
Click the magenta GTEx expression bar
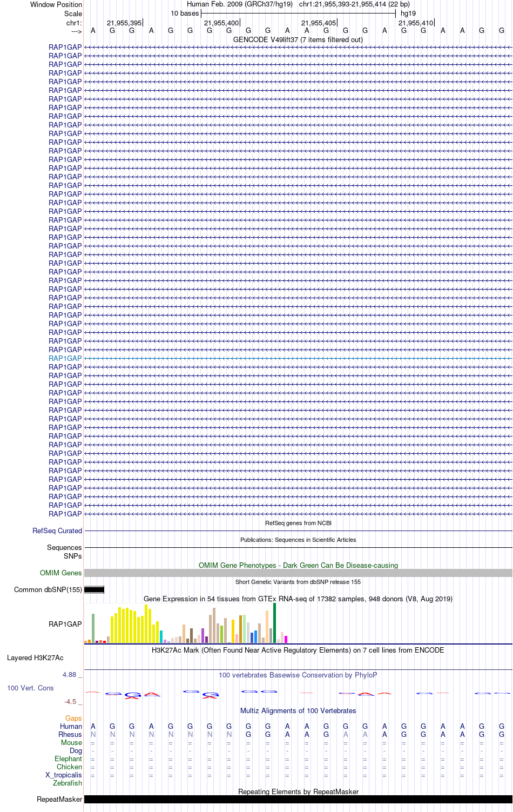coord(286,639)
